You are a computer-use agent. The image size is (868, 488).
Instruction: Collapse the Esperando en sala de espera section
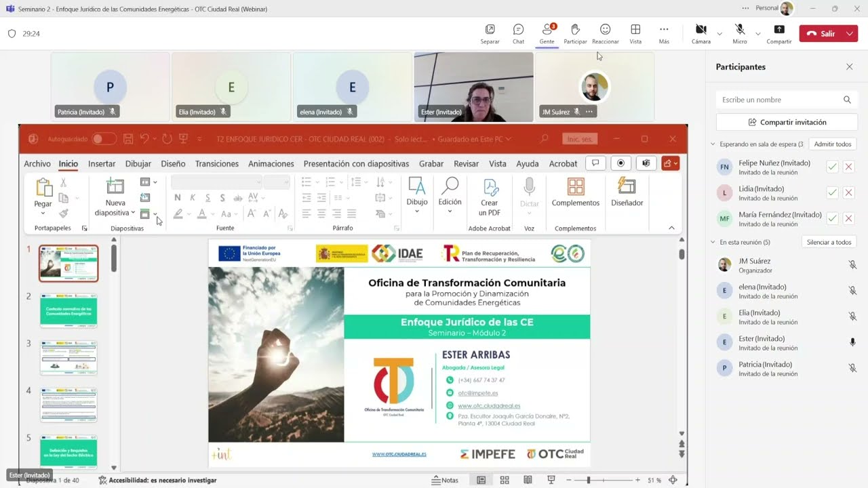713,144
